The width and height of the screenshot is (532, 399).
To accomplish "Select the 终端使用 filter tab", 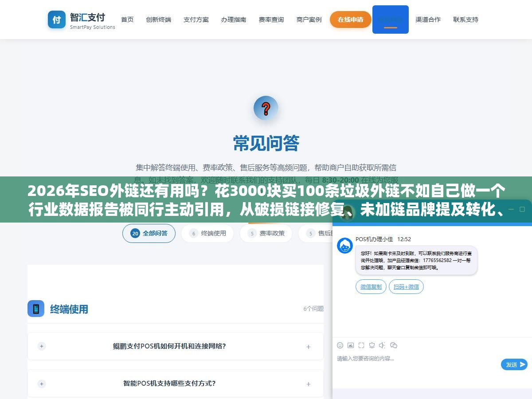I will tap(207, 233).
